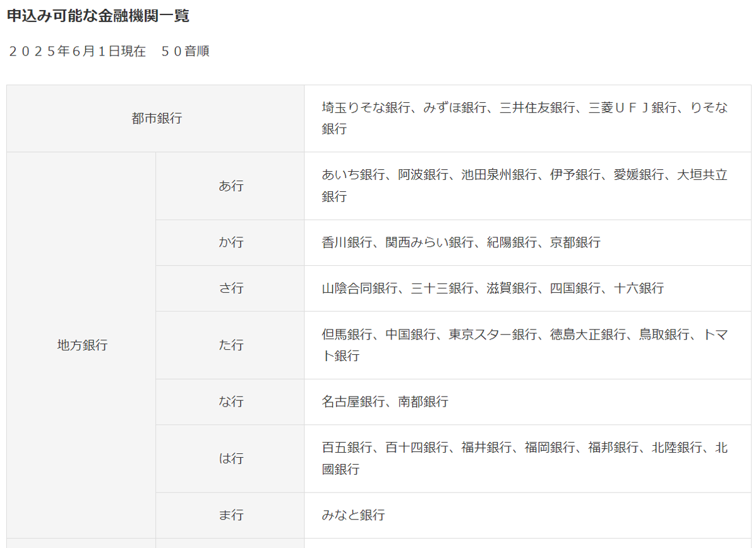Select the bank name 南都銀行

423,402
